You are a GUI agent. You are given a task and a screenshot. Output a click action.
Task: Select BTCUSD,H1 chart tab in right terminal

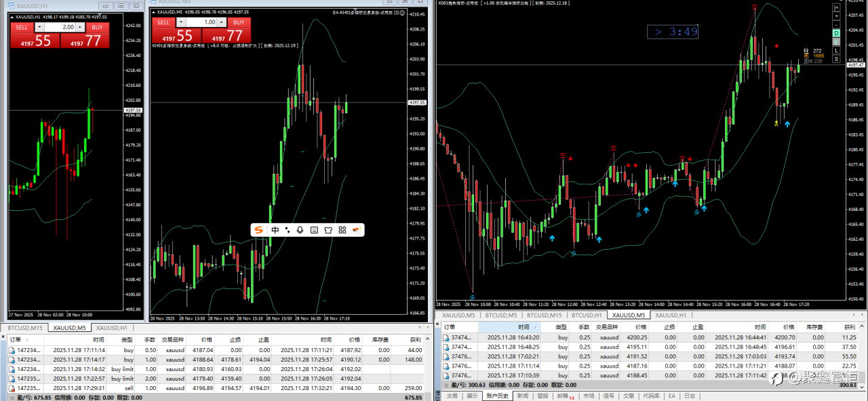587,315
